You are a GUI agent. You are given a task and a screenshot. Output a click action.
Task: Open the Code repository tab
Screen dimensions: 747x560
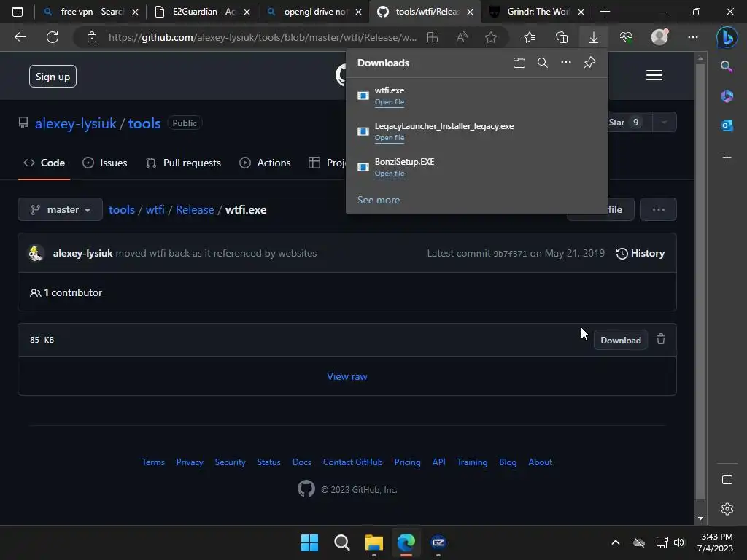[44, 163]
